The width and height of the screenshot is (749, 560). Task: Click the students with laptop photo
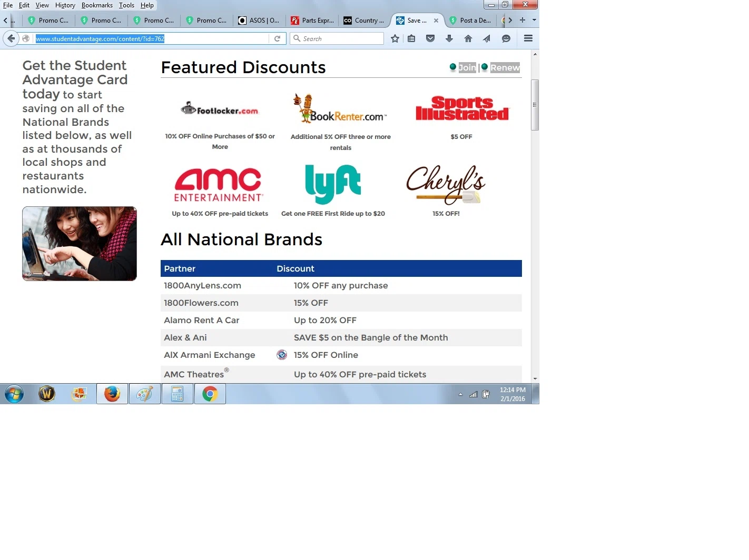click(80, 244)
